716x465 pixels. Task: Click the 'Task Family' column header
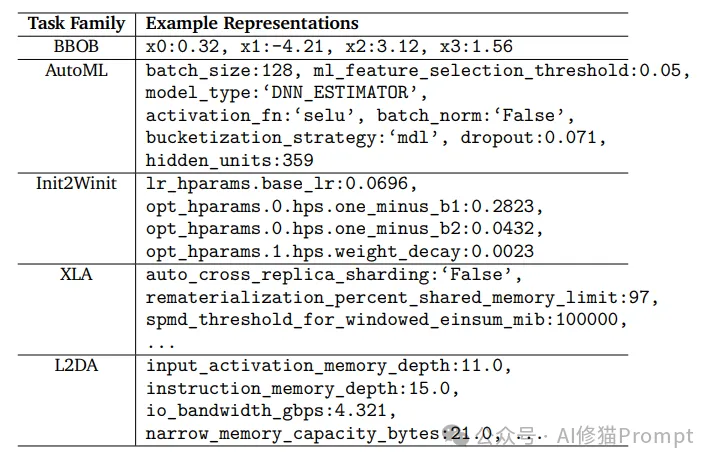pyautogui.click(x=76, y=23)
